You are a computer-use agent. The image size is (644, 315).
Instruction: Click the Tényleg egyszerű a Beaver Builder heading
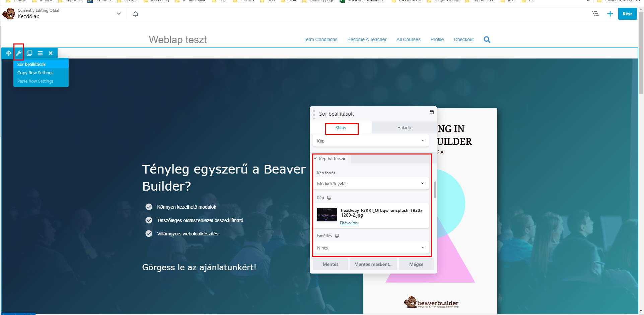[x=224, y=178]
